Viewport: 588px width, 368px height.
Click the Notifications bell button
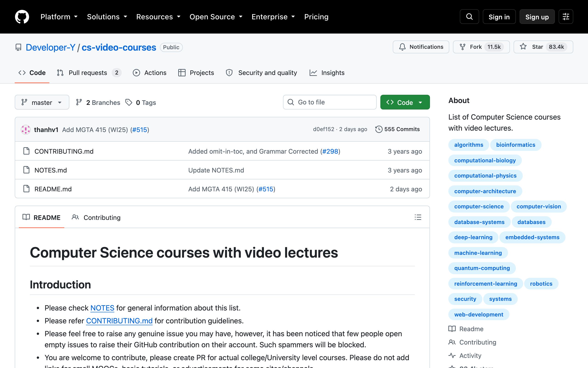coord(421,47)
